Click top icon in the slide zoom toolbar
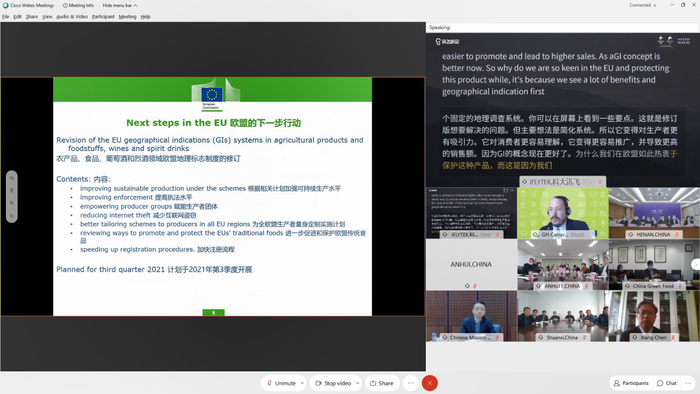The width and height of the screenshot is (700, 394). click(x=12, y=178)
